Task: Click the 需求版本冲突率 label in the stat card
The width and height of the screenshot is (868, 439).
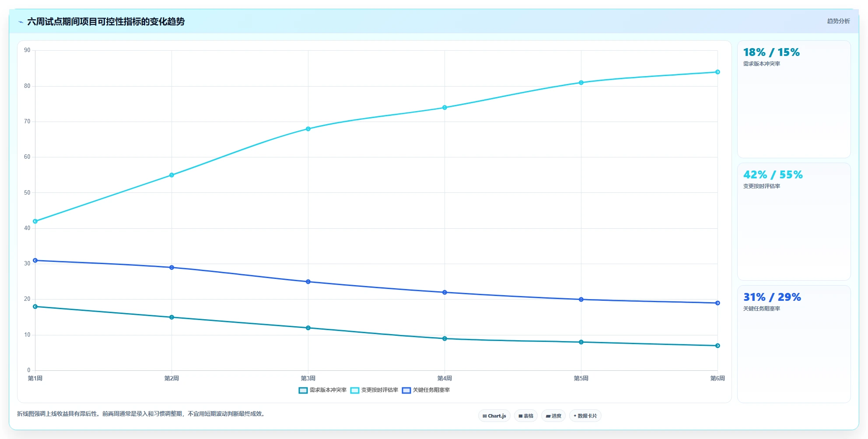Action: pyautogui.click(x=762, y=64)
